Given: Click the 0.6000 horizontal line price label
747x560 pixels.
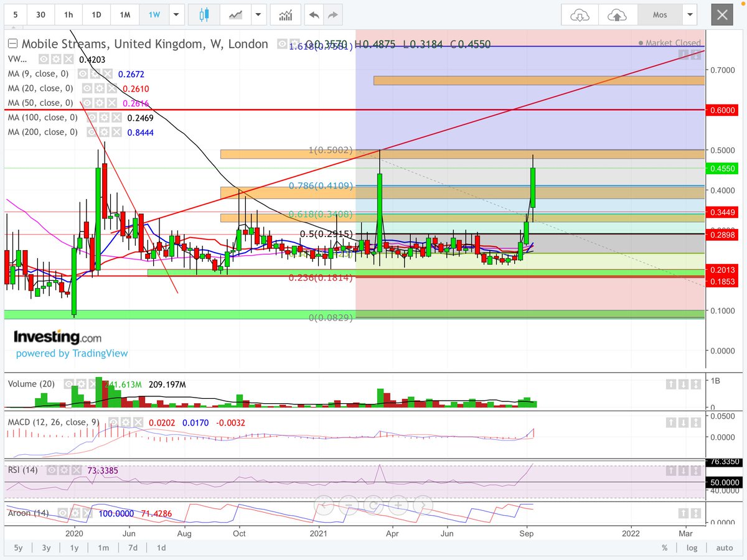Looking at the screenshot, I should [x=723, y=110].
